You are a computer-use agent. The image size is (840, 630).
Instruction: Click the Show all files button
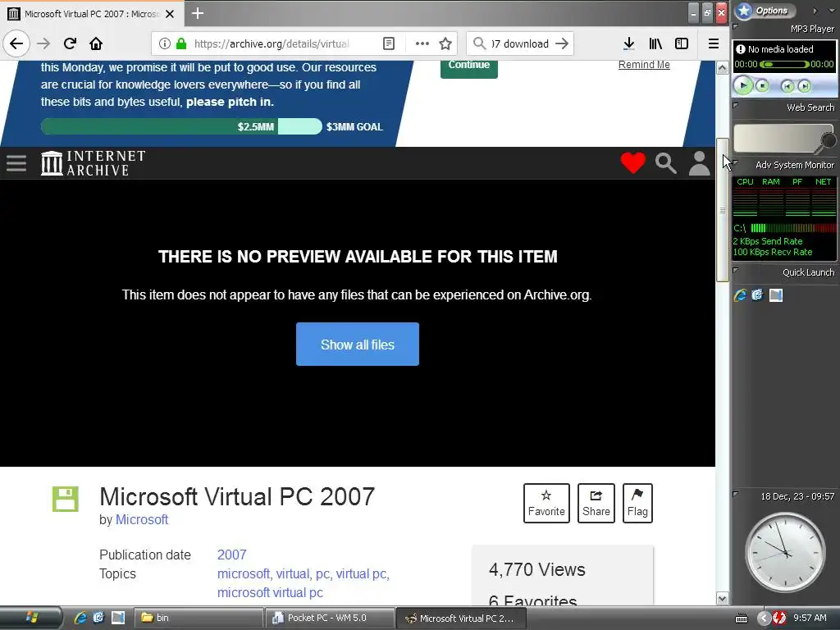point(358,344)
